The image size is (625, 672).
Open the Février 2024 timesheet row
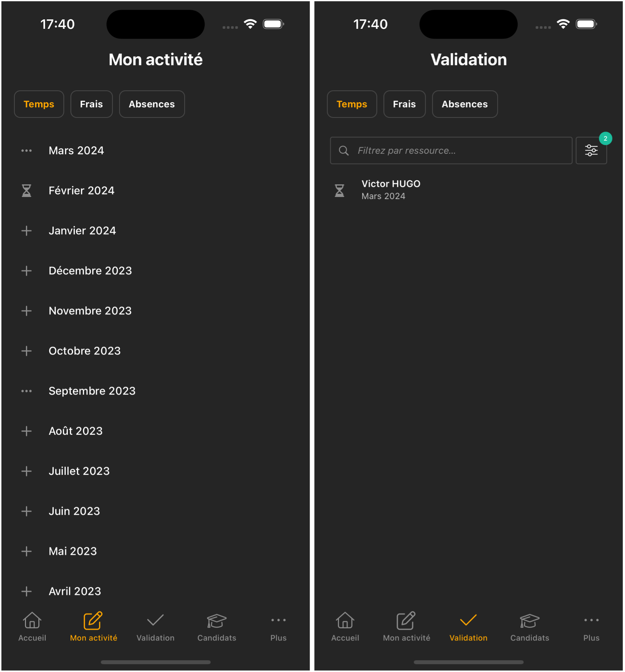[155, 191]
